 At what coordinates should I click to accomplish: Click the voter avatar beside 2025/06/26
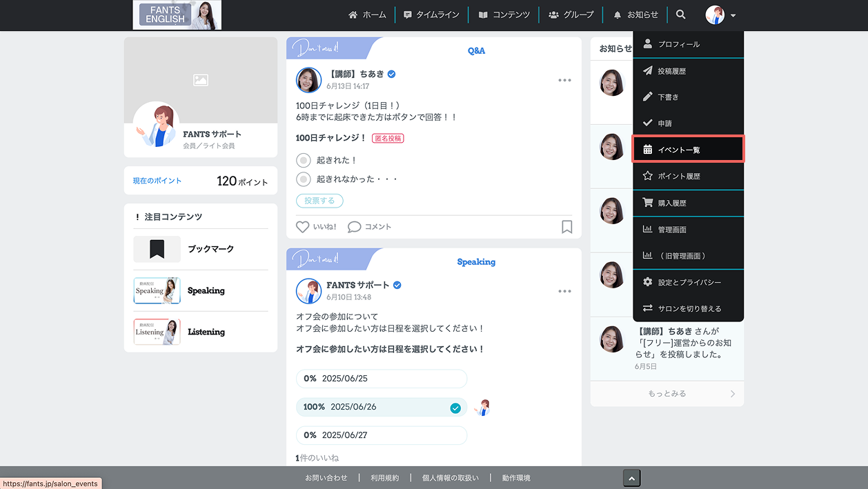pyautogui.click(x=482, y=407)
